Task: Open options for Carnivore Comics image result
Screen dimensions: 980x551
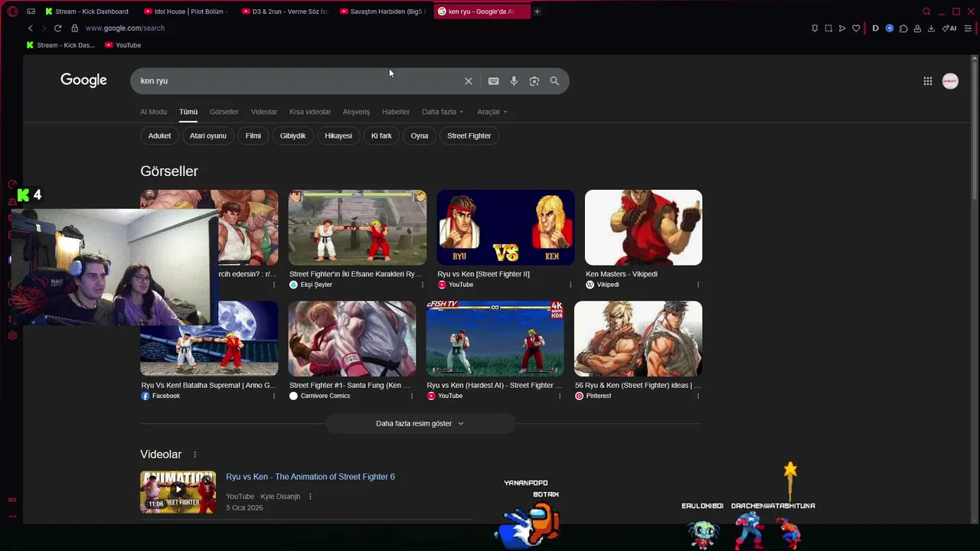Action: (x=411, y=396)
